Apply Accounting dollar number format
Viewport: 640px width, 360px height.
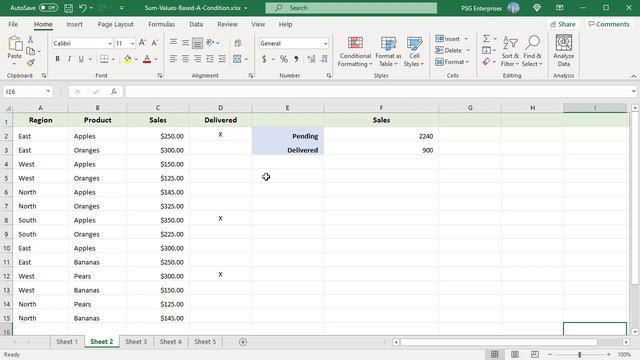264,59
